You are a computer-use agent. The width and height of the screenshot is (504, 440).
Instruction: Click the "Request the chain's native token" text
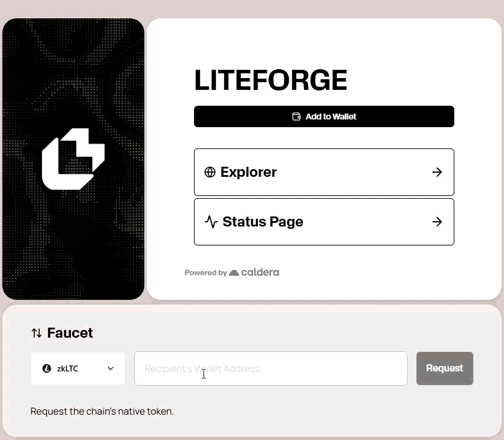(x=102, y=411)
